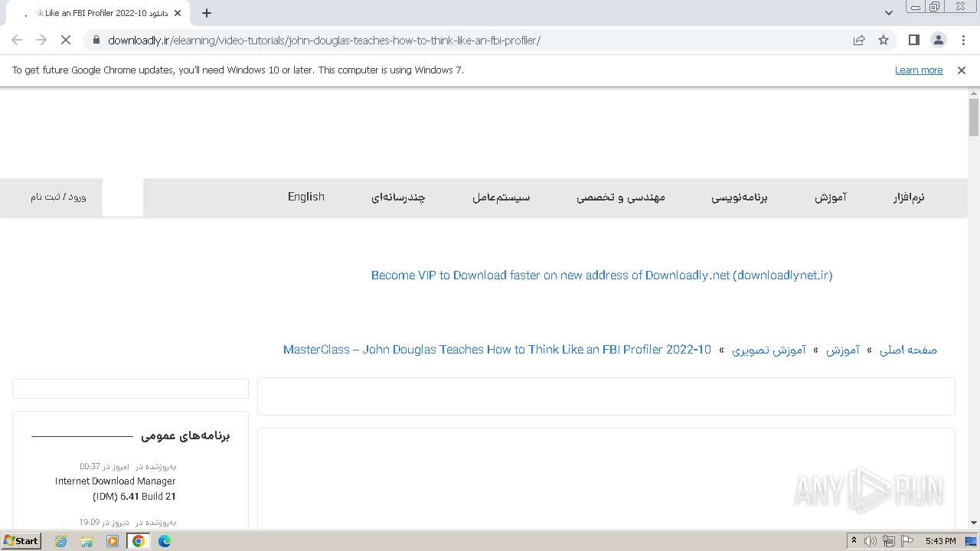View site information via the lock icon
The width and height of the screenshot is (980, 551).
[96, 41]
